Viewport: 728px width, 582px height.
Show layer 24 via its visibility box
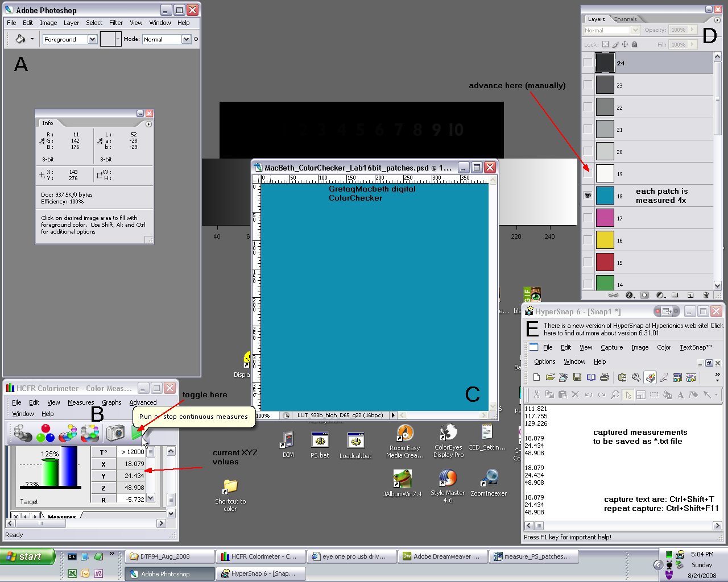(x=588, y=63)
